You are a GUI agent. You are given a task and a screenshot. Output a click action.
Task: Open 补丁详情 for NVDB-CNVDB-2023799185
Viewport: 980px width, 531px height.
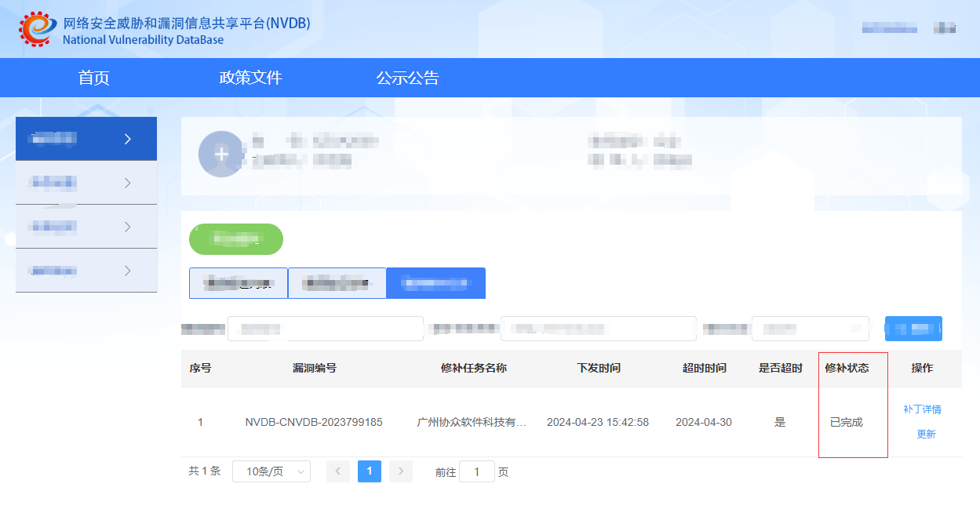tap(922, 409)
